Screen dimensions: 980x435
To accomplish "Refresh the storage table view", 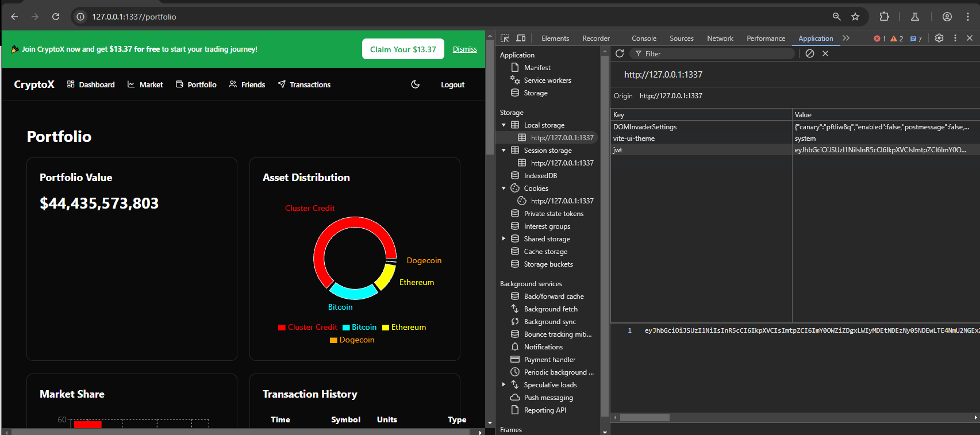I will (x=620, y=53).
